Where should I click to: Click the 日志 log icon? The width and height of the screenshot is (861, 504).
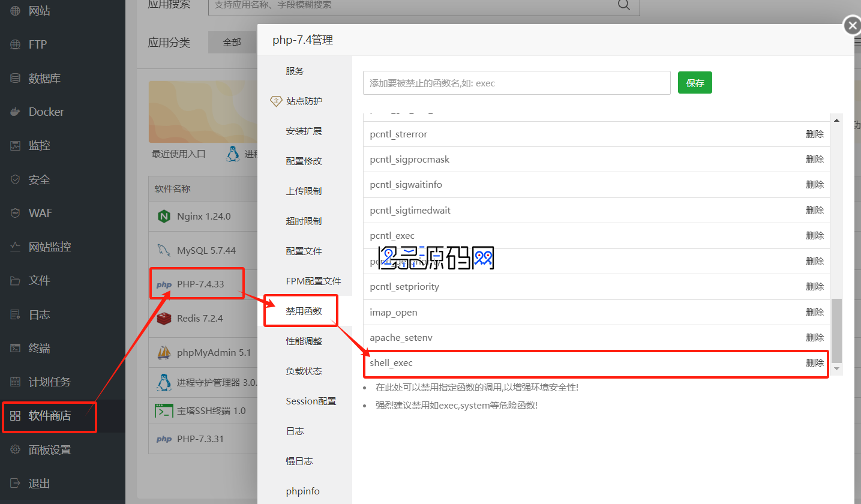point(16,314)
